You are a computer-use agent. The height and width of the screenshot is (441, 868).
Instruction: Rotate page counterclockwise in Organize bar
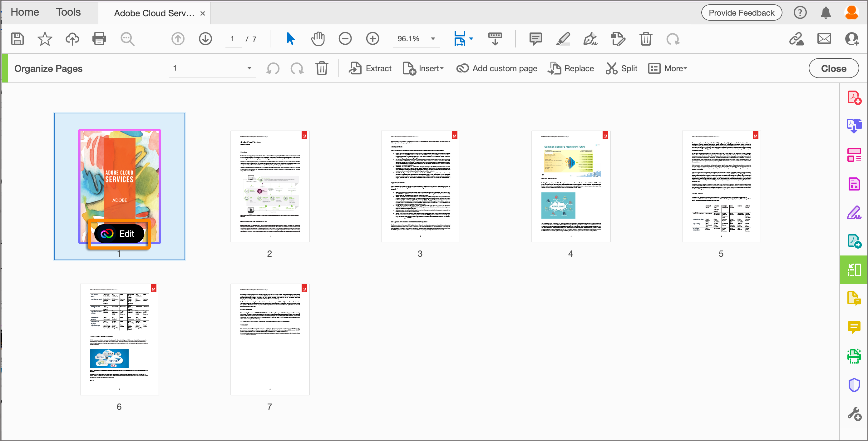(x=273, y=68)
